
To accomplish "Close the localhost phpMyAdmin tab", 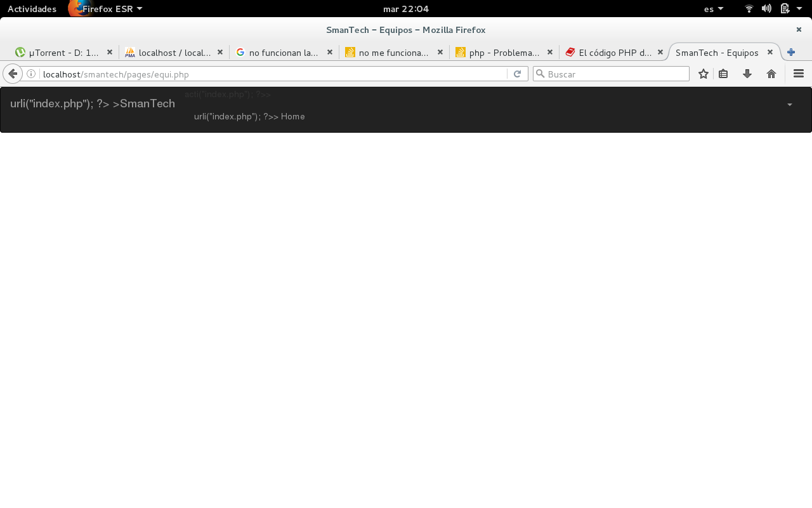I will click(x=220, y=52).
